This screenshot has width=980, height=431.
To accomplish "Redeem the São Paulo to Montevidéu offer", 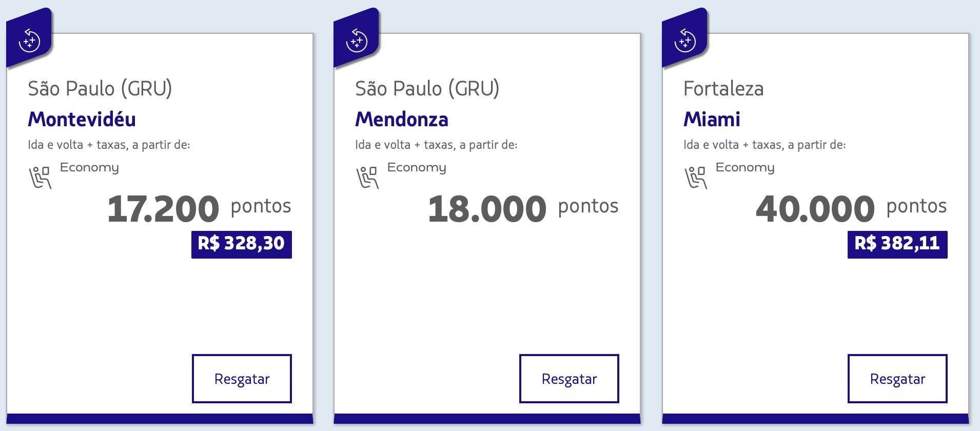I will click(242, 379).
